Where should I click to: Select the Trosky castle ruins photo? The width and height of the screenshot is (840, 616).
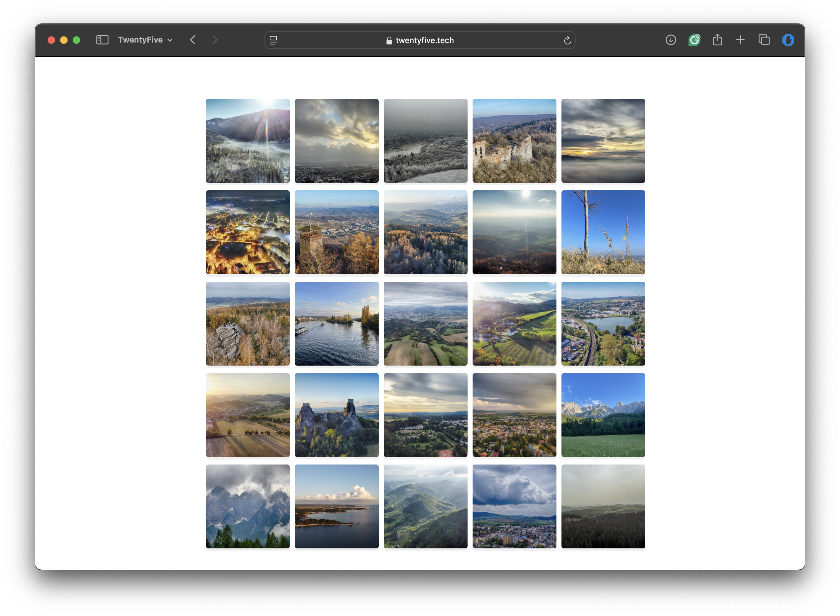[336, 415]
